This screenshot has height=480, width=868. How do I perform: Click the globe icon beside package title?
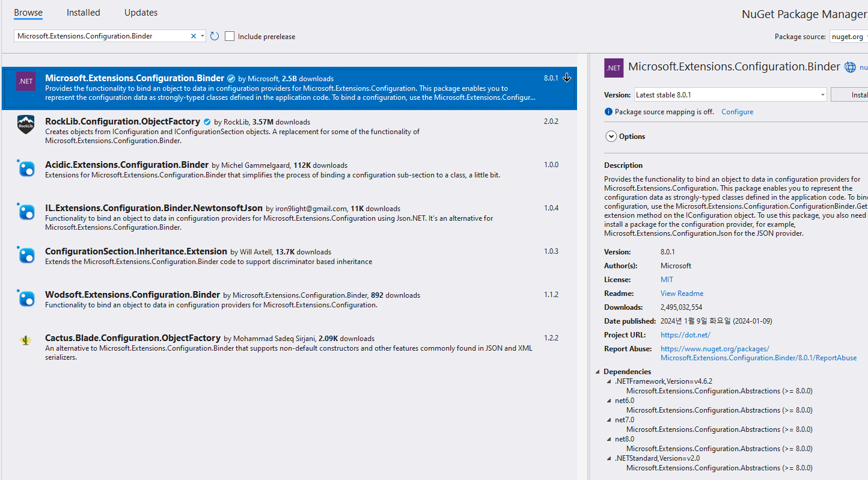click(x=850, y=67)
